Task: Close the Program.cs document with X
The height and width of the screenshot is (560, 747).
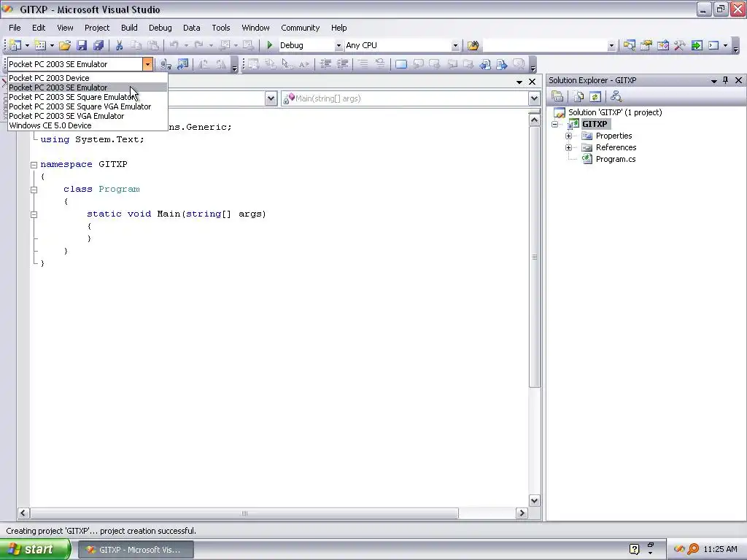Action: 532,82
